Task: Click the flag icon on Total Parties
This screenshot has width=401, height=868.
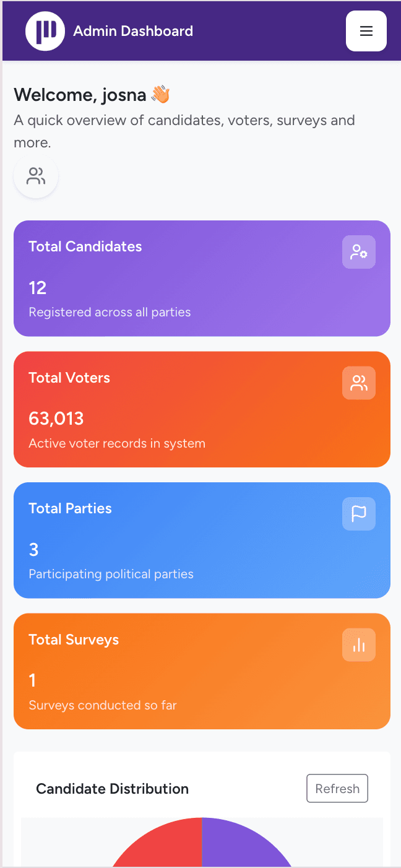Action: click(359, 514)
